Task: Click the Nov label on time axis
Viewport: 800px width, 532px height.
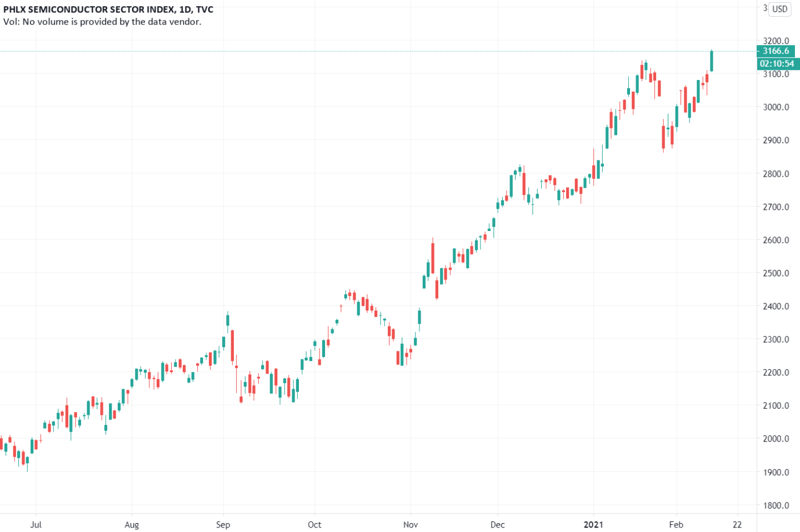Action: tap(411, 525)
